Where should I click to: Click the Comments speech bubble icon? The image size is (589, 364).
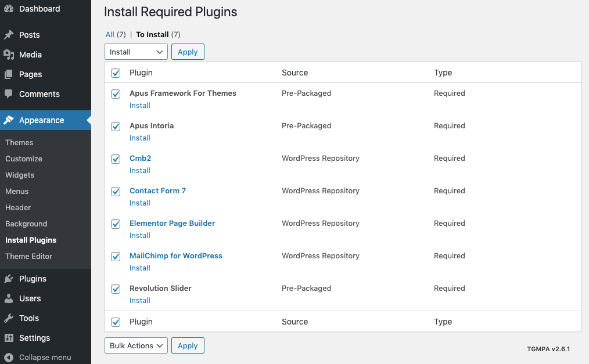point(9,94)
